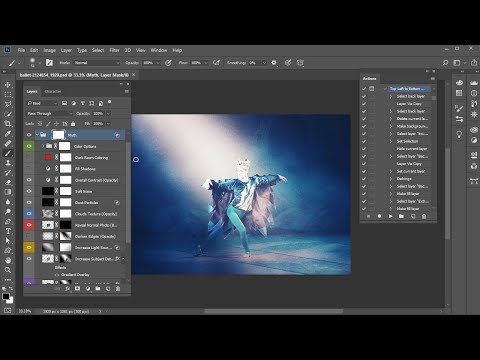Image resolution: width=480 pixels, height=360 pixels.
Task: Choose the Type tool
Action: pyautogui.click(x=8, y=231)
